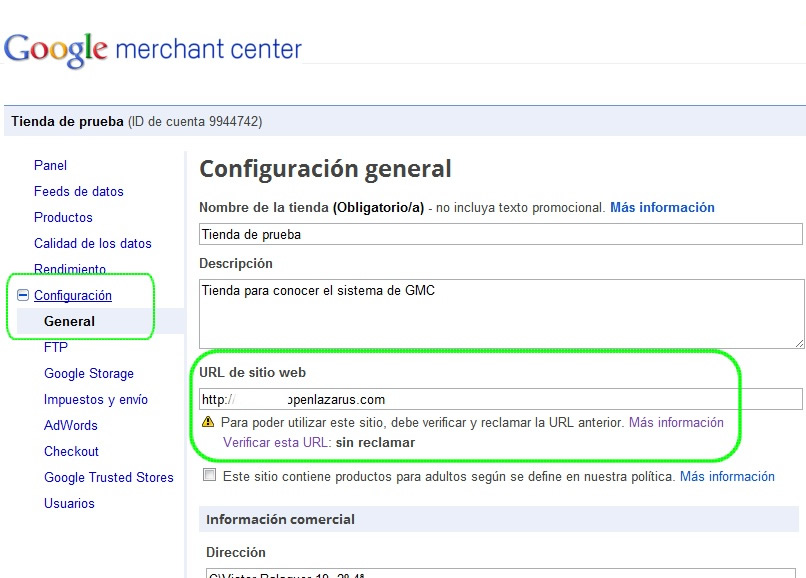Open Impuestos y envío settings
Image resolution: width=806 pixels, height=578 pixels.
[x=96, y=400]
